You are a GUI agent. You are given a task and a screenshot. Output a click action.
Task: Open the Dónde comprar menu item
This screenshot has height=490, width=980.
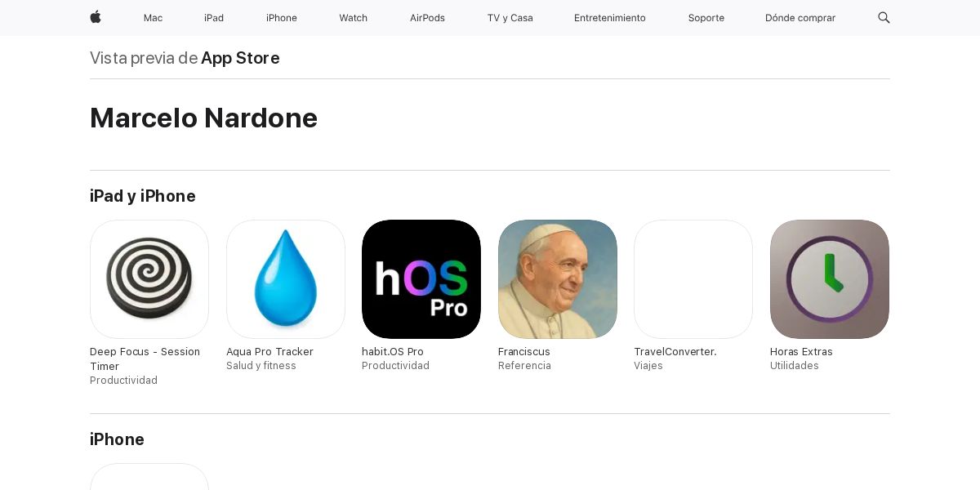coord(800,18)
